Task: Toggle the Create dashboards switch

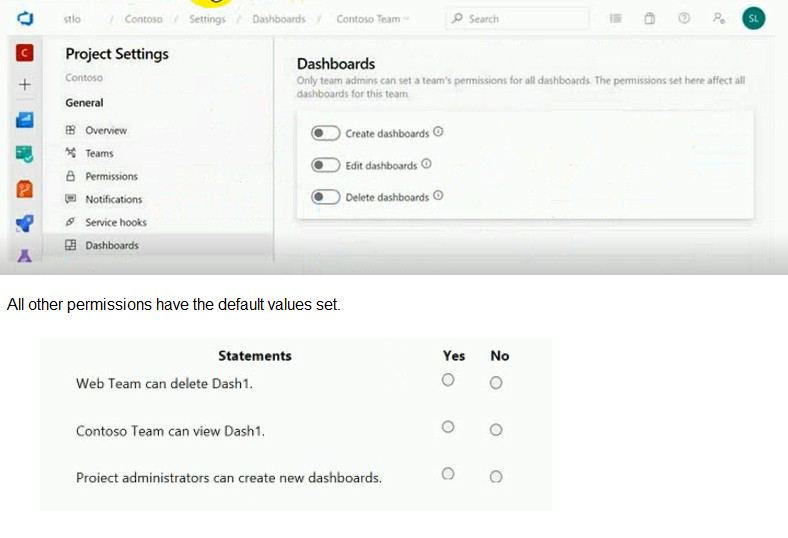Action: pyautogui.click(x=325, y=133)
